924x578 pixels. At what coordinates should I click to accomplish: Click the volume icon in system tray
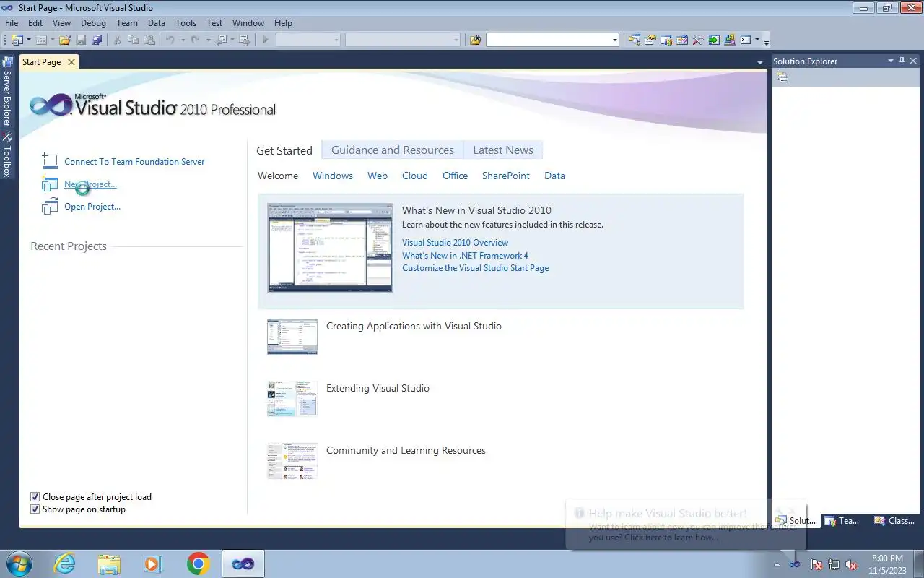coord(852,564)
